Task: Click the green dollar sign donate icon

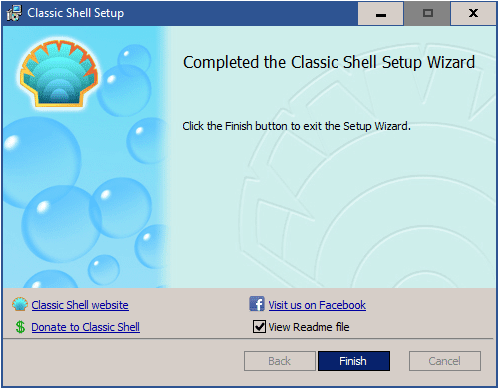Action: (20, 327)
